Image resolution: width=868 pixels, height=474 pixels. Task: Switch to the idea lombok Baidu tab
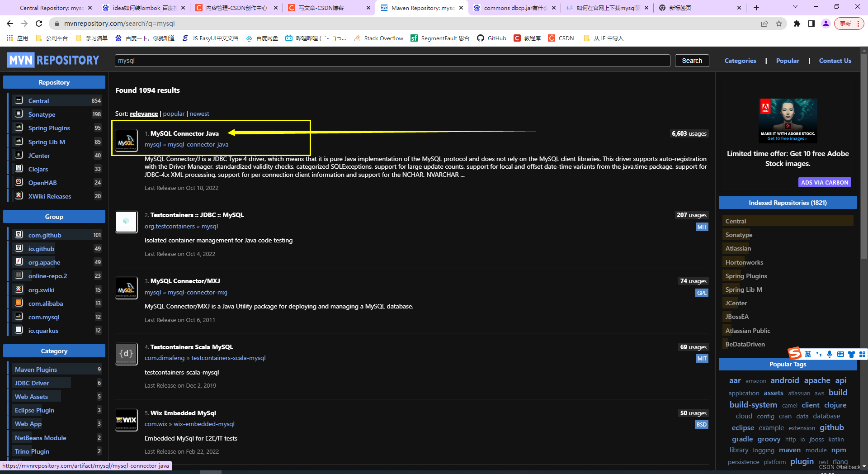pos(144,8)
